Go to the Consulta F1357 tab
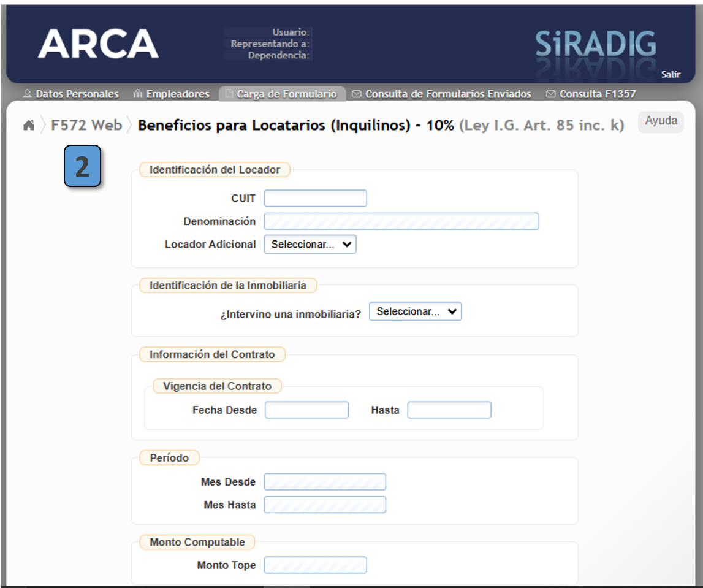Viewport: 703px width, 588px height. point(591,94)
